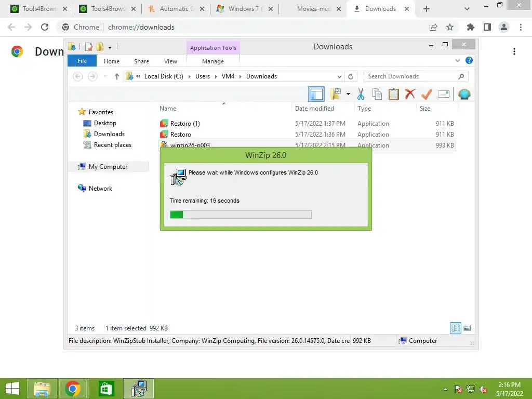The image size is (532, 399).
Task: Click the quick access Properties icon
Action: pos(88,47)
